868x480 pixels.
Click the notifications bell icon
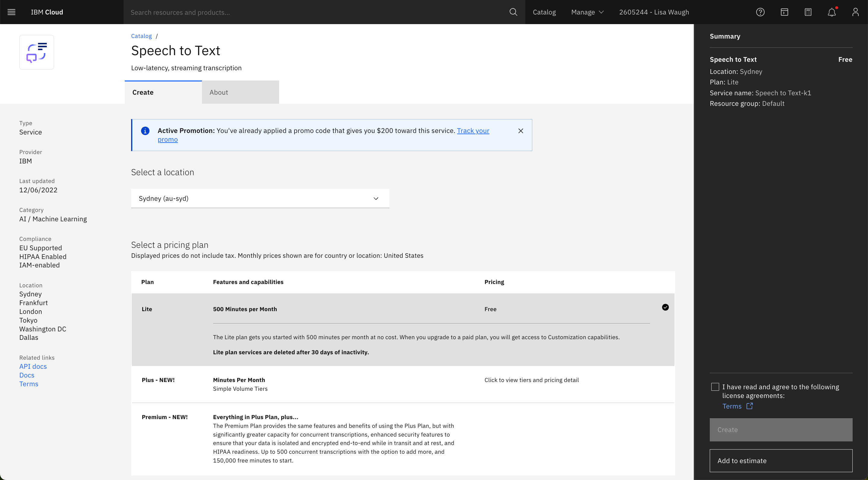pos(832,12)
